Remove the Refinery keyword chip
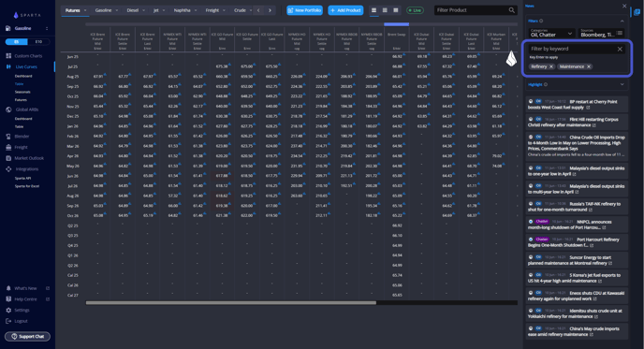The height and width of the screenshot is (349, 644). pyautogui.click(x=551, y=66)
